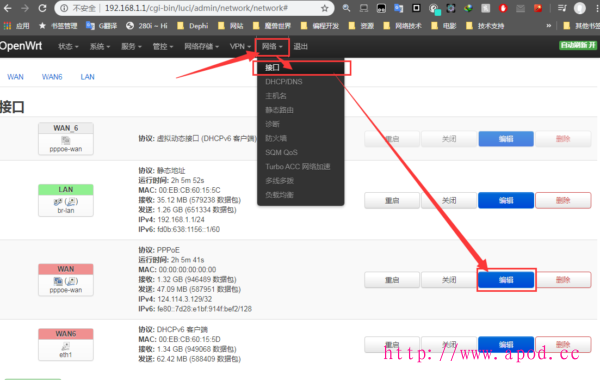Open the G翻译 bookmark

pyautogui.click(x=101, y=26)
